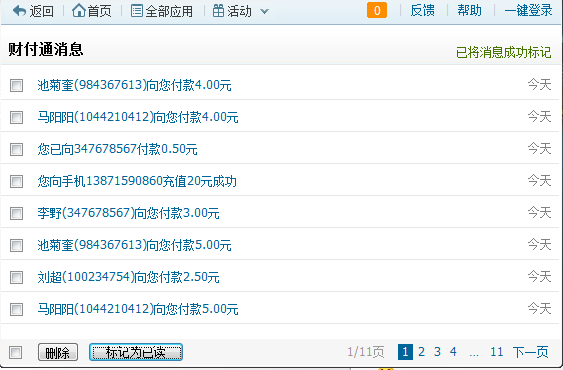Click 今天 date on the 李野 row
This screenshot has width=563, height=370.
click(539, 212)
